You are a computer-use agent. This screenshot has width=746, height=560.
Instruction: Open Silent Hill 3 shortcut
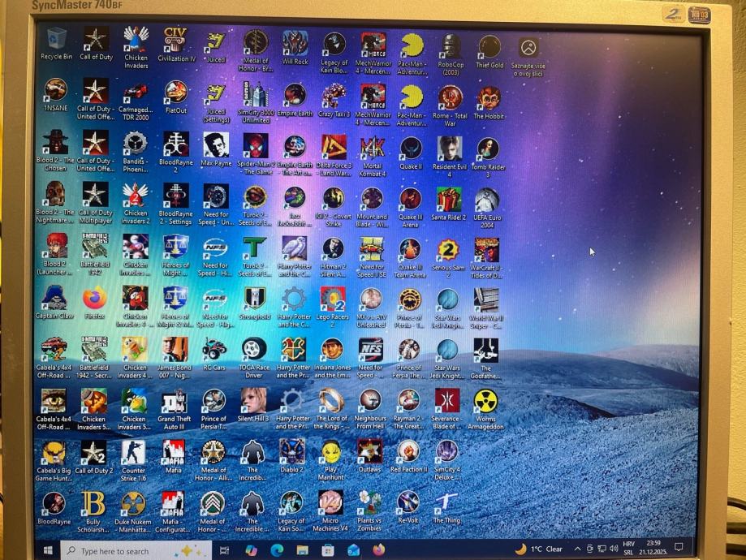(x=253, y=405)
